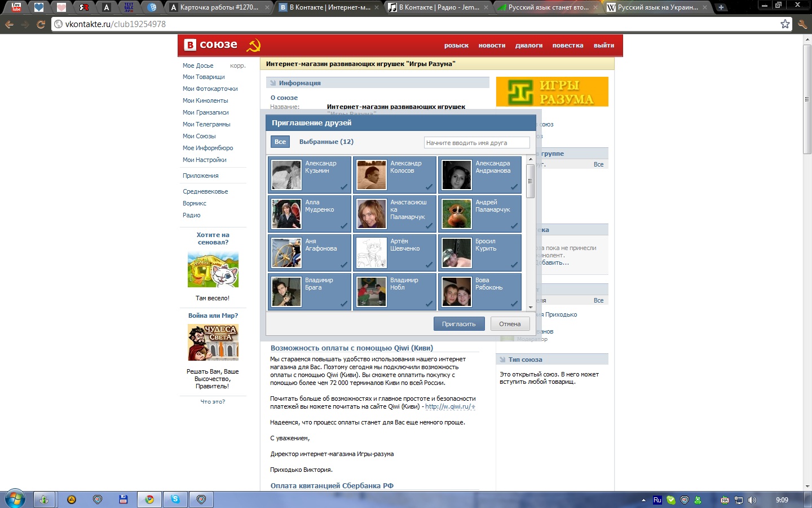Toggle selection of Анастасиюшка Паламарчук
This screenshot has height=508, width=812.
[x=395, y=214]
